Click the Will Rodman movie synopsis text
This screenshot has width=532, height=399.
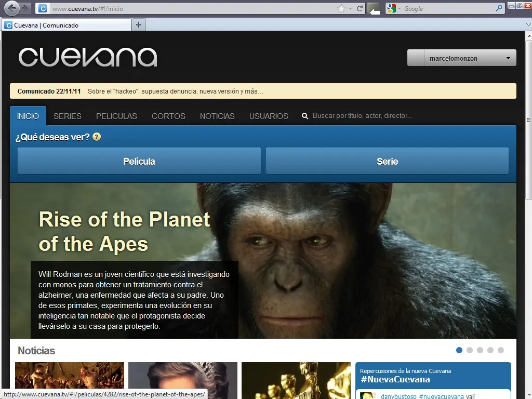pos(134,300)
